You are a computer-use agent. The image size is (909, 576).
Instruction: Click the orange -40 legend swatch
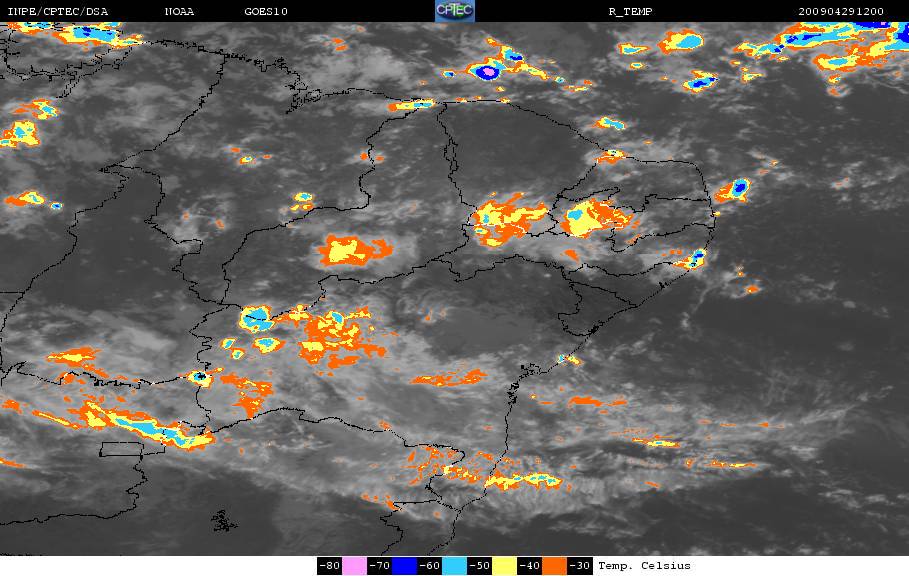pyautogui.click(x=554, y=566)
